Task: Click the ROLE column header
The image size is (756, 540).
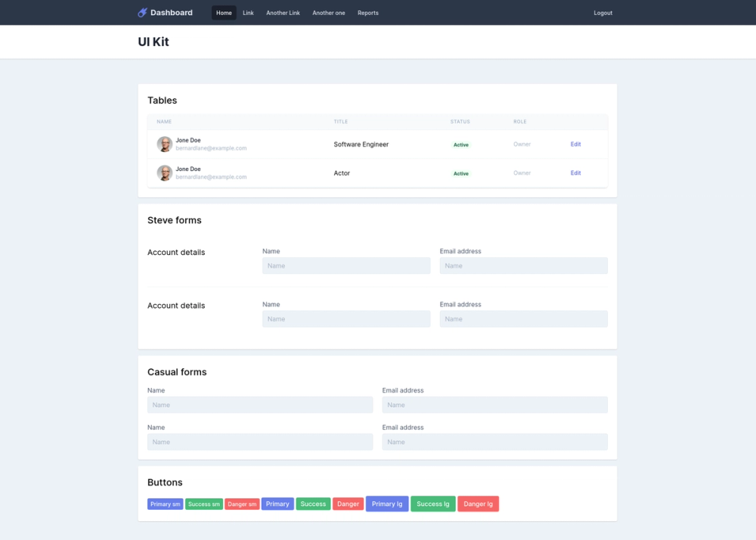Action: tap(520, 122)
